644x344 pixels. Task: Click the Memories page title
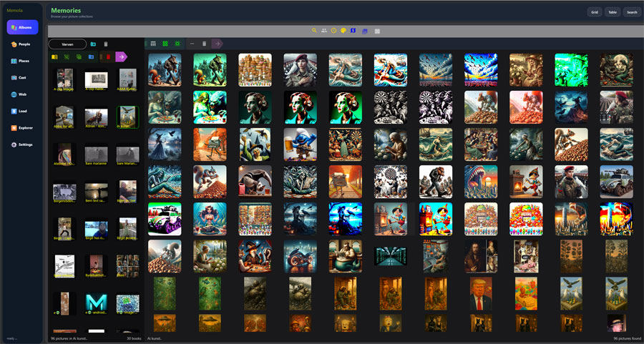66,10
